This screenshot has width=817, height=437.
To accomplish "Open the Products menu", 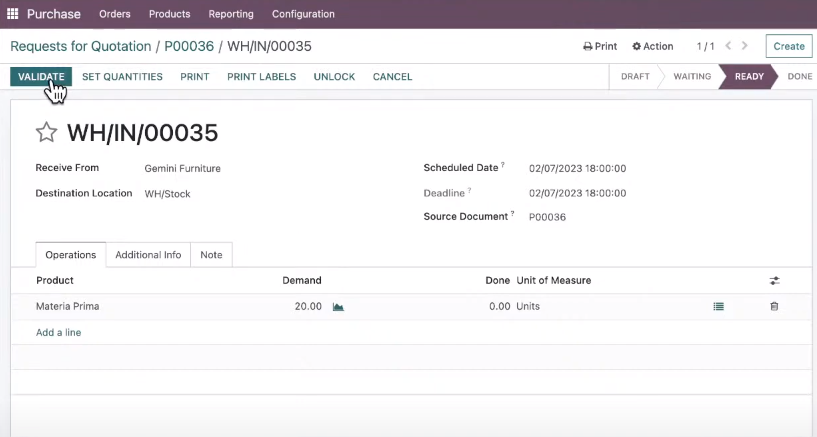I will [x=169, y=14].
